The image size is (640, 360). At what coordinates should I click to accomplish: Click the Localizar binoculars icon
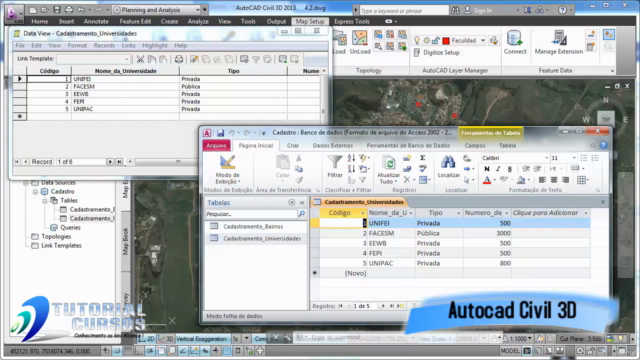pyautogui.click(x=448, y=162)
